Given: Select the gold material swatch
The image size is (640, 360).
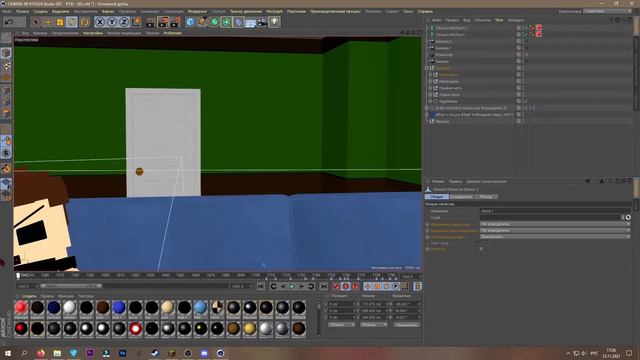Looking at the screenshot, I should pyautogui.click(x=249, y=329).
